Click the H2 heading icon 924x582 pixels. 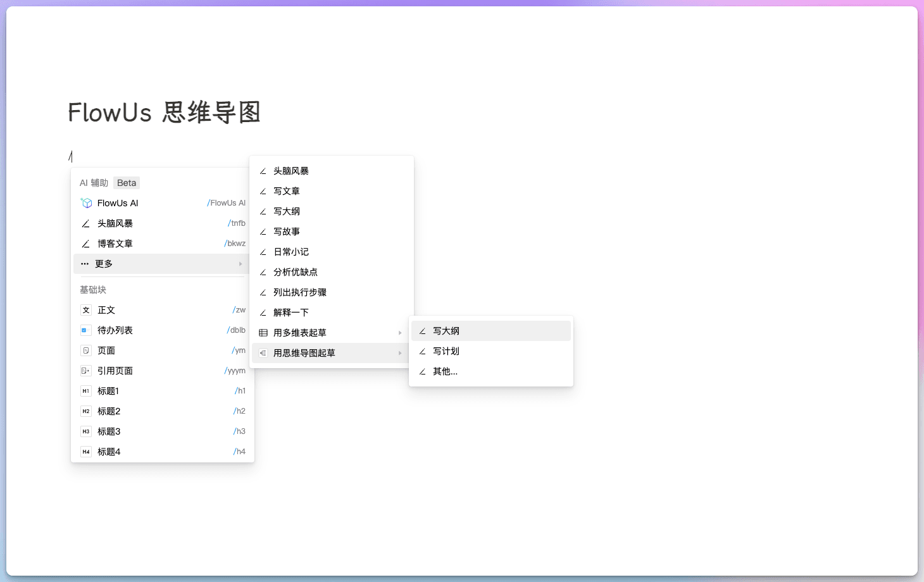pyautogui.click(x=86, y=411)
